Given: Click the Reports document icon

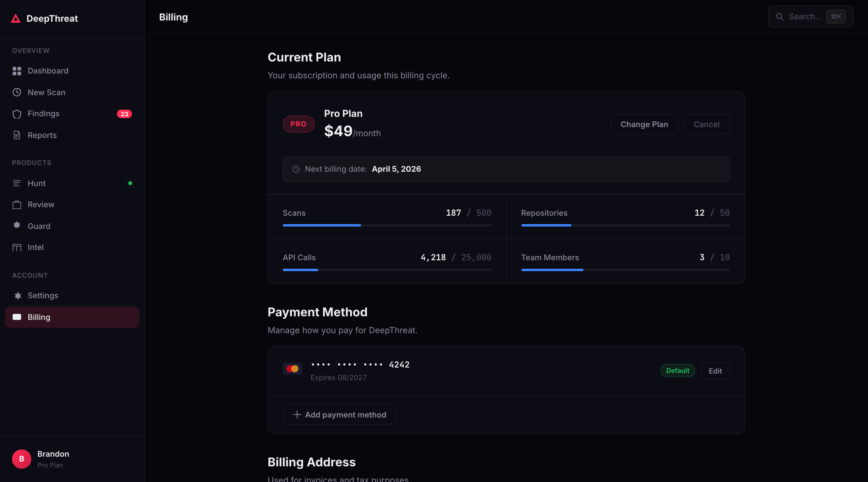Looking at the screenshot, I should 17,135.
